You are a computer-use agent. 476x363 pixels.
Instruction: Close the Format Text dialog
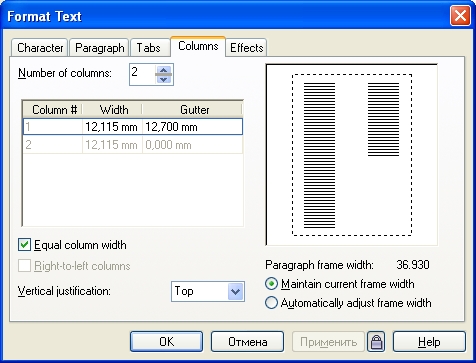tap(460, 16)
